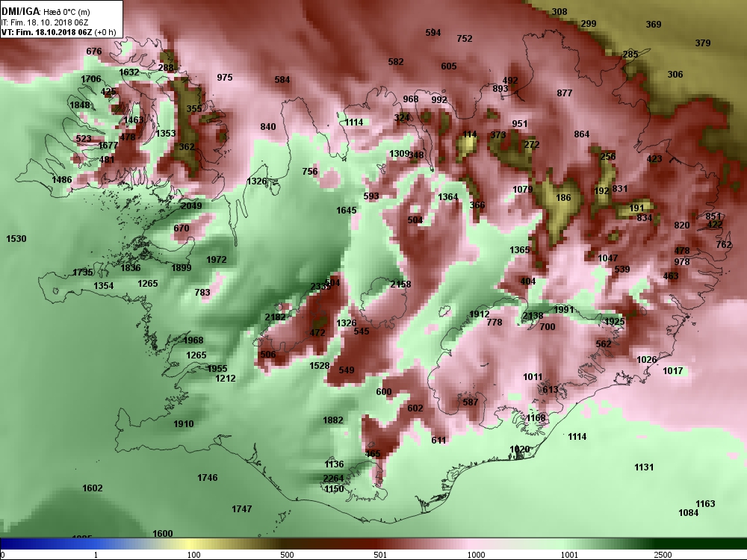Click the '2500' label on the color scale
747x560 pixels.
(662, 555)
